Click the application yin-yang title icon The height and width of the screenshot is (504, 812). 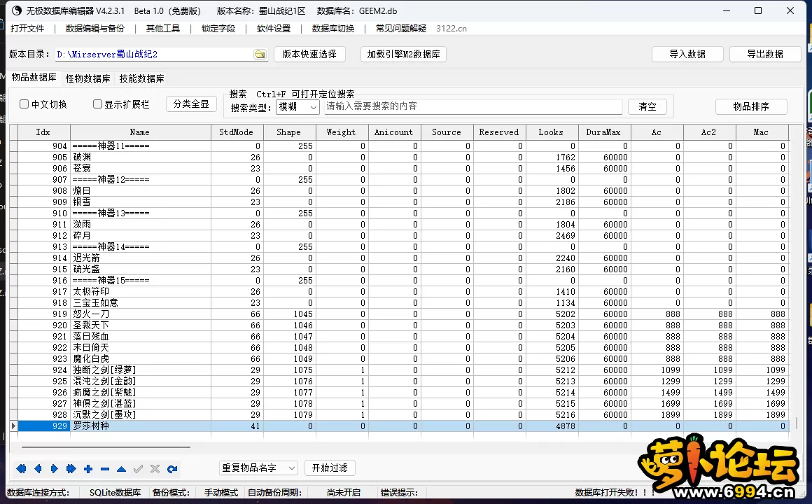coord(16,10)
